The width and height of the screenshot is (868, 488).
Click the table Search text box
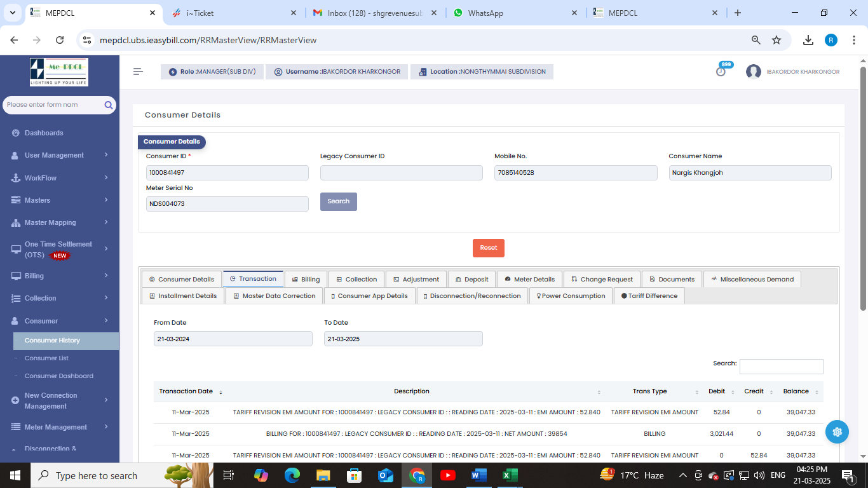(x=781, y=367)
